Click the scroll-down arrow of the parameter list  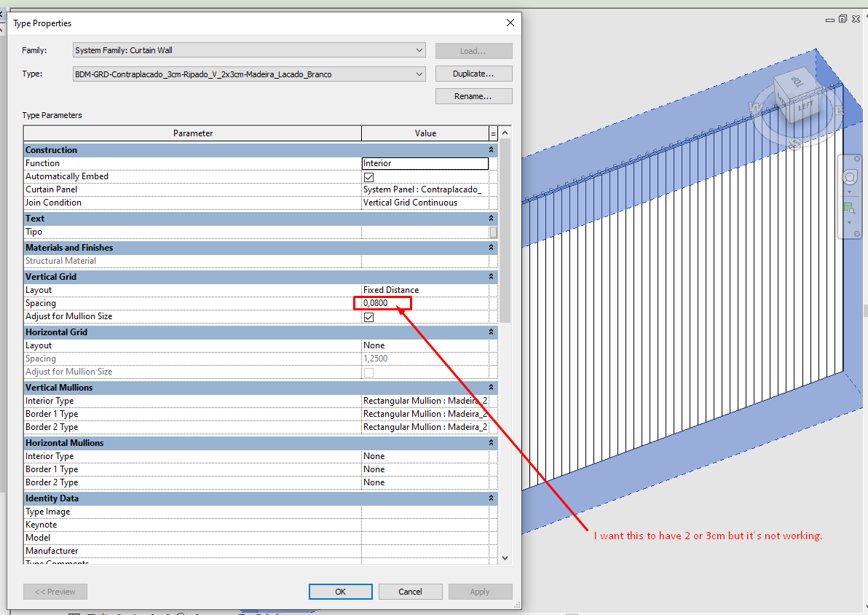pyautogui.click(x=505, y=557)
